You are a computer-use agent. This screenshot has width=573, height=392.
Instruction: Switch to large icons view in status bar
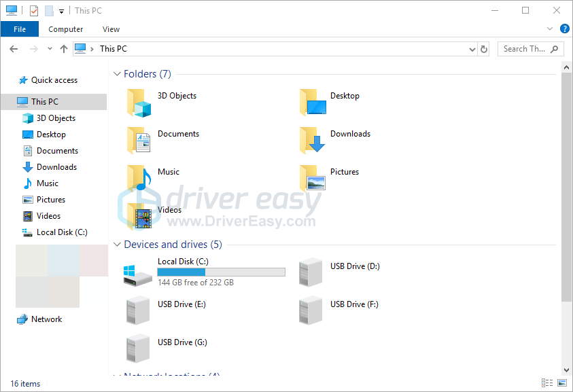562,384
